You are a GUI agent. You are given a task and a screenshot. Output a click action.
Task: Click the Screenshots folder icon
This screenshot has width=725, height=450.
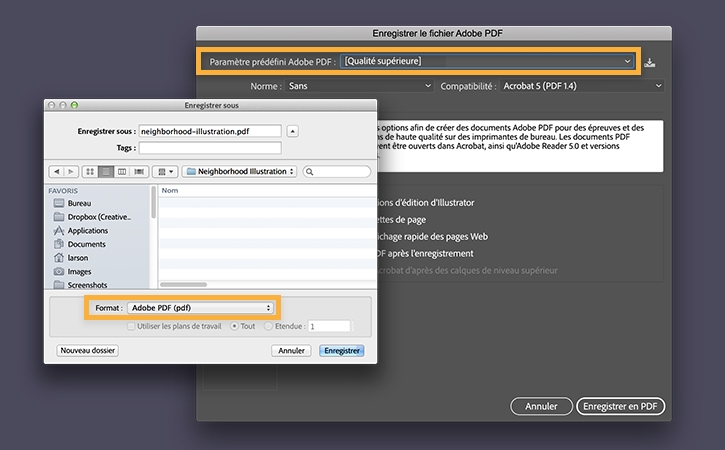point(59,284)
